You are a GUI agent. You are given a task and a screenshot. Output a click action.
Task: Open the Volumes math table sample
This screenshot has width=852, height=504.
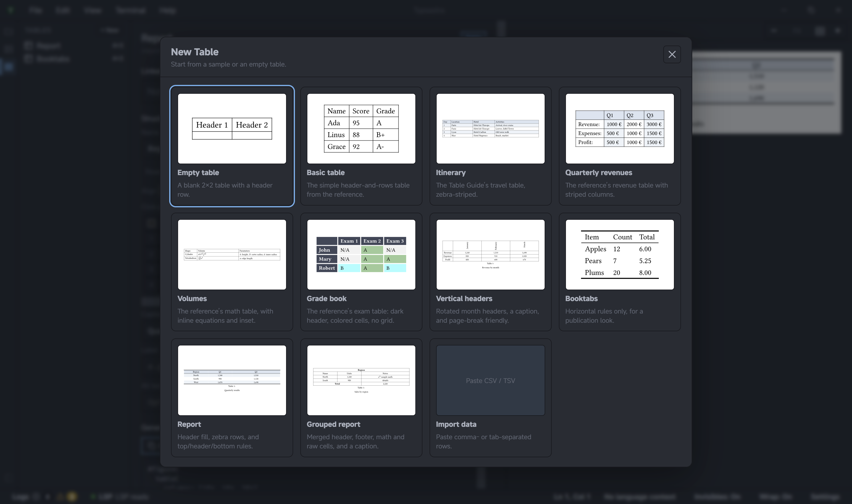(x=232, y=272)
